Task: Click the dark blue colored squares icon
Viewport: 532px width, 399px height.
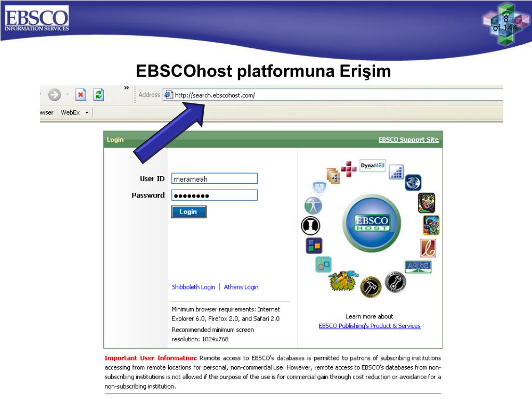Action: coord(314,246)
